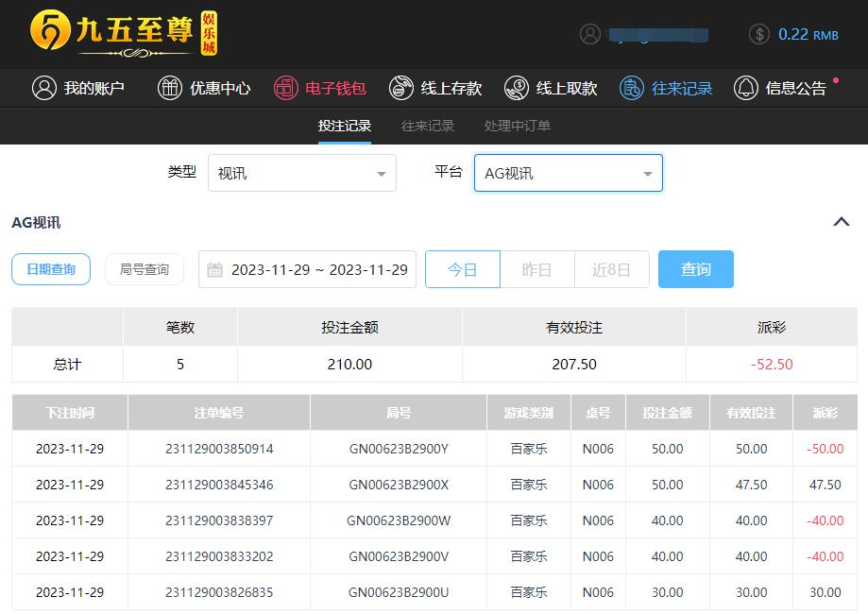This screenshot has width=868, height=614.
Task: Collapse the AG视讯 section chevron
Action: click(841, 222)
